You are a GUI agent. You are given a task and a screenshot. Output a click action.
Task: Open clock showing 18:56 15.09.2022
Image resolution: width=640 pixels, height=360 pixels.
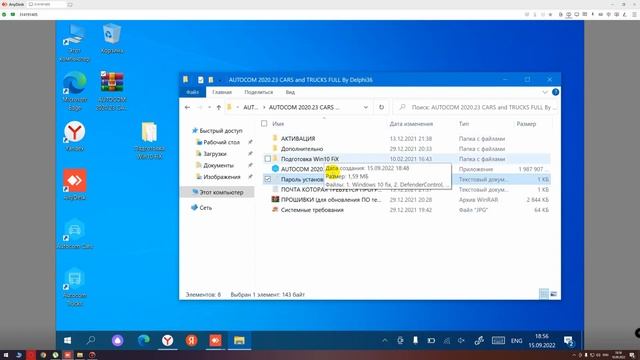(542, 341)
